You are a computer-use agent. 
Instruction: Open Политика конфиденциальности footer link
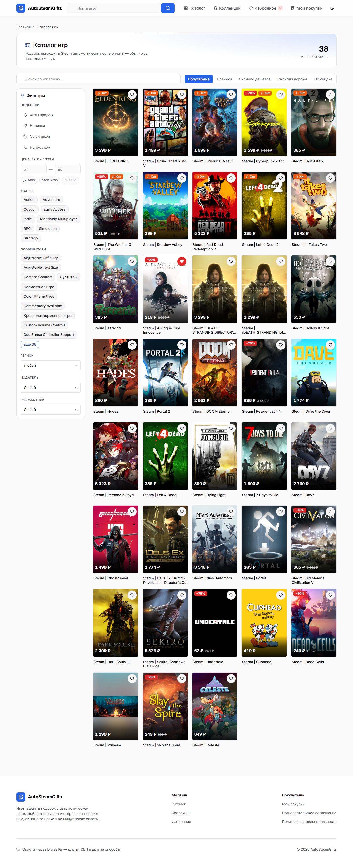click(x=309, y=821)
